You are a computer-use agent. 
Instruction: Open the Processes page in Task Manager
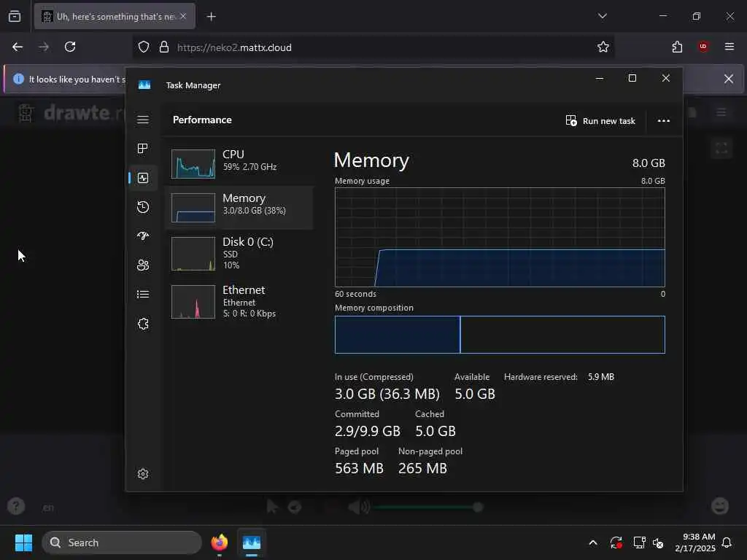click(x=143, y=149)
